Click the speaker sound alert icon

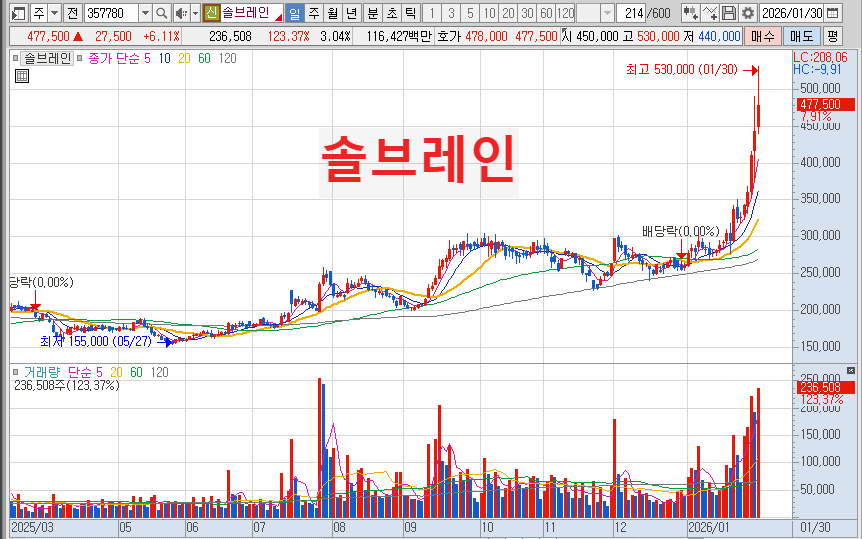[181, 13]
